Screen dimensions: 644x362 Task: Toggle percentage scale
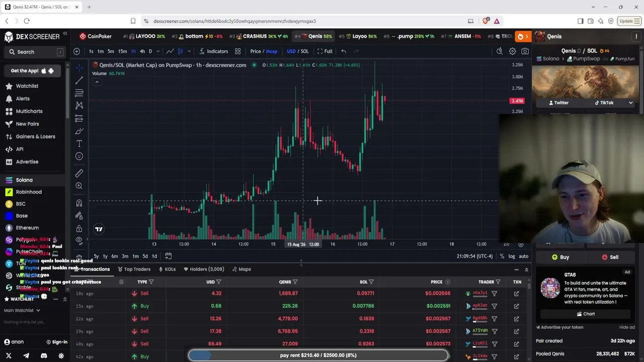pos(502,256)
